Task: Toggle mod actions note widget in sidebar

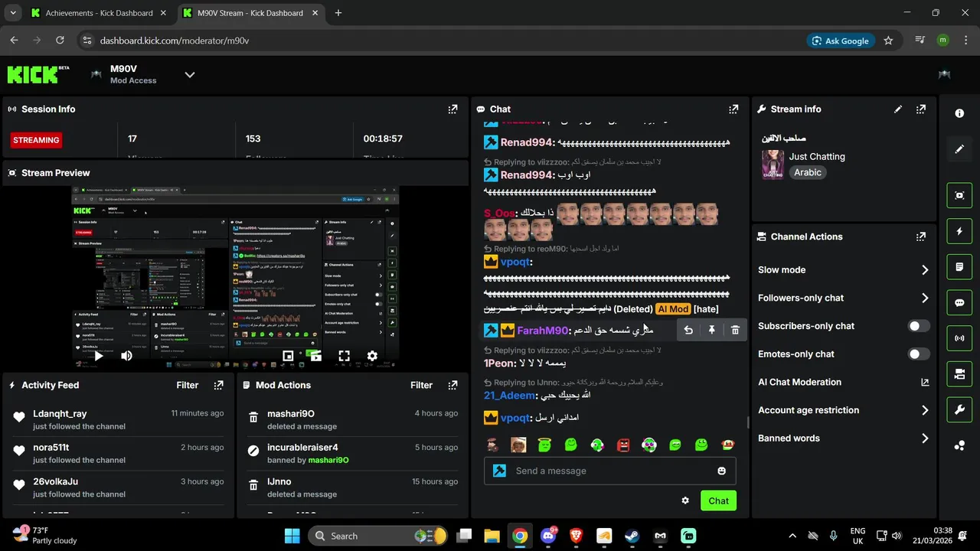Action: click(x=959, y=267)
